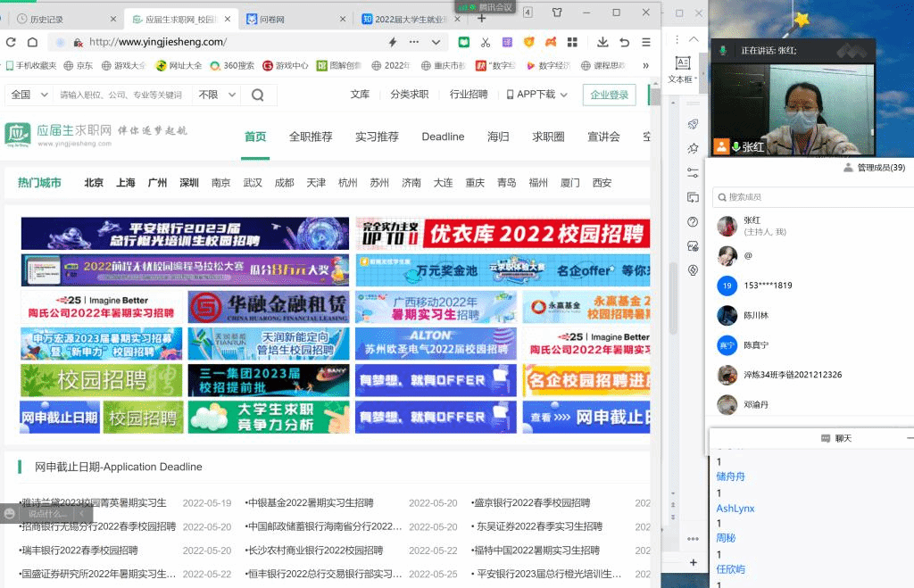Open the 优衣库 2022校园招聘 banner

[x=503, y=234]
